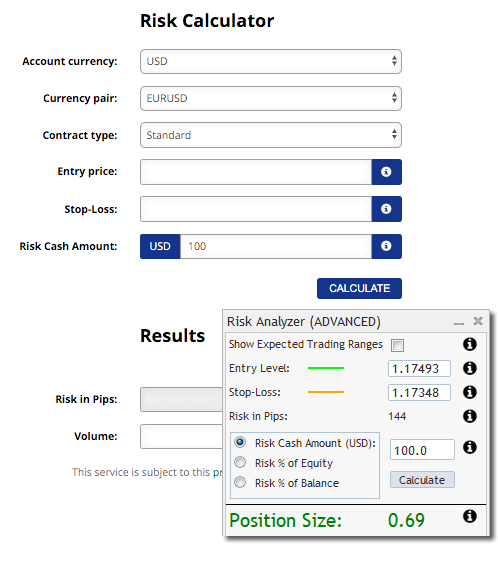Click info icon next to Risk in Pips 144
The height and width of the screenshot is (575, 498).
(x=469, y=416)
